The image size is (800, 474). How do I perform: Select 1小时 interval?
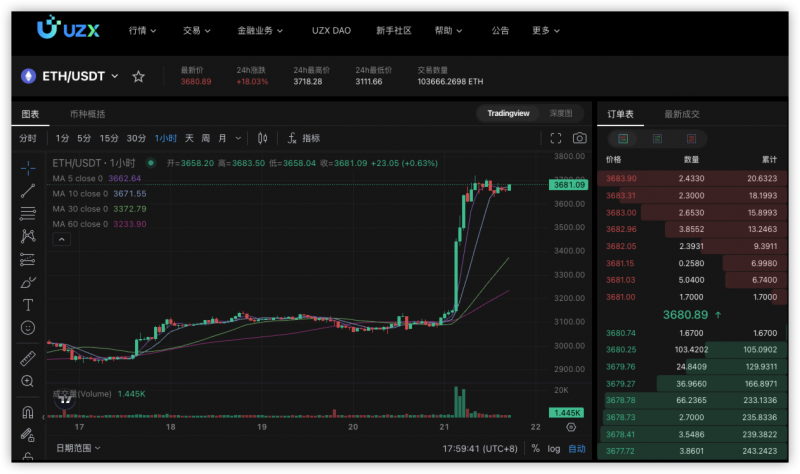pyautogui.click(x=166, y=138)
